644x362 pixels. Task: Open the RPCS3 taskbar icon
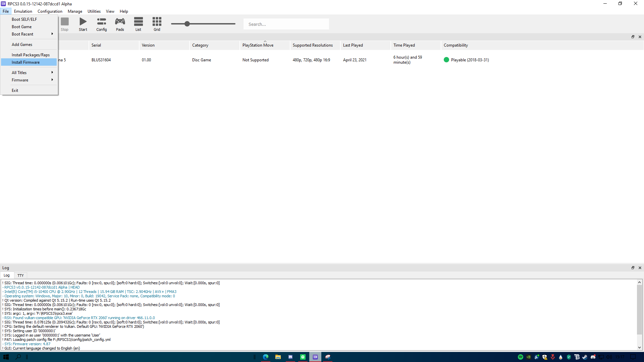pyautogui.click(x=315, y=357)
